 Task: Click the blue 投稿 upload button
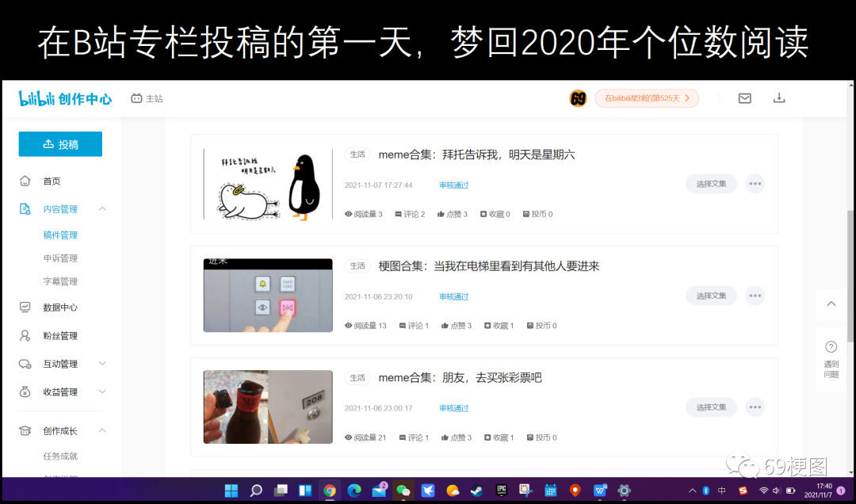point(60,144)
